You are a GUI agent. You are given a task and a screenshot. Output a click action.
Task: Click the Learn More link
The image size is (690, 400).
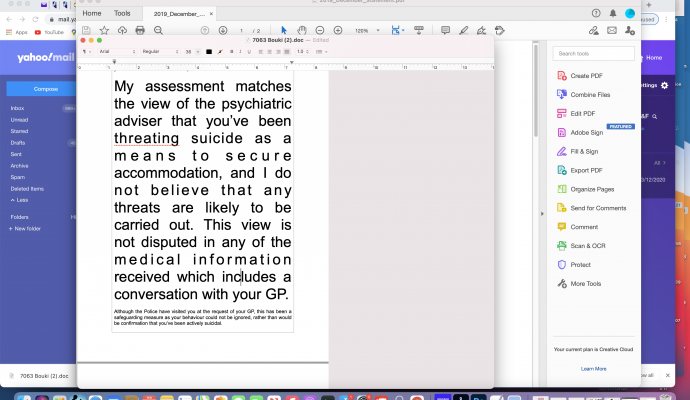point(593,369)
